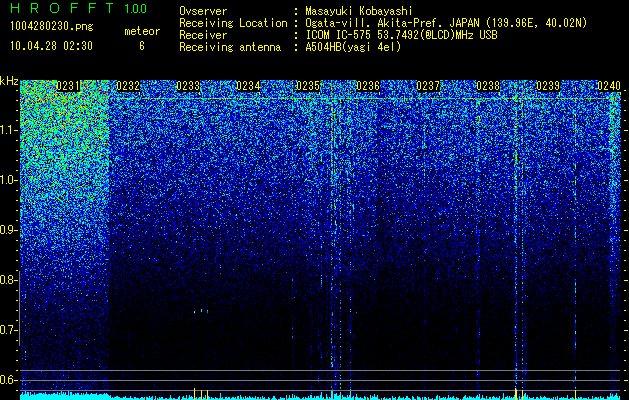Viewport: 629px width, 400px height.
Task: Click the 0239 time marker
Action: (548, 86)
